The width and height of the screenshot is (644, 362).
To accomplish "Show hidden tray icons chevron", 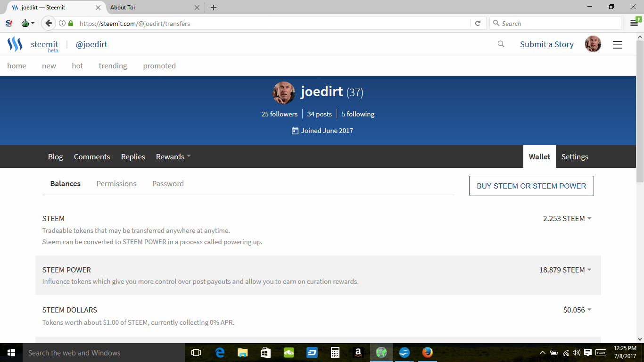I will coord(543,353).
